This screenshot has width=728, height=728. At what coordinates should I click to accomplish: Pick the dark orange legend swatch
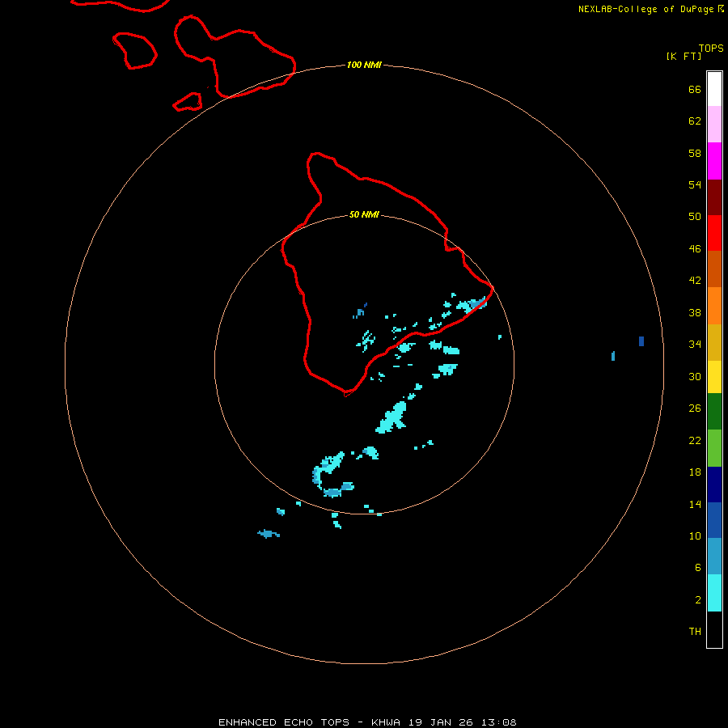(x=714, y=269)
